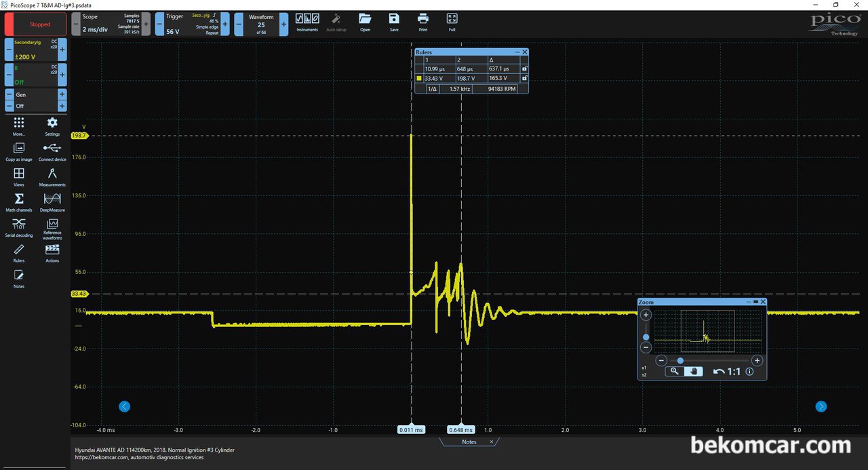Zoom in vertically with plus button
The height and width of the screenshot is (470, 868).
646,315
